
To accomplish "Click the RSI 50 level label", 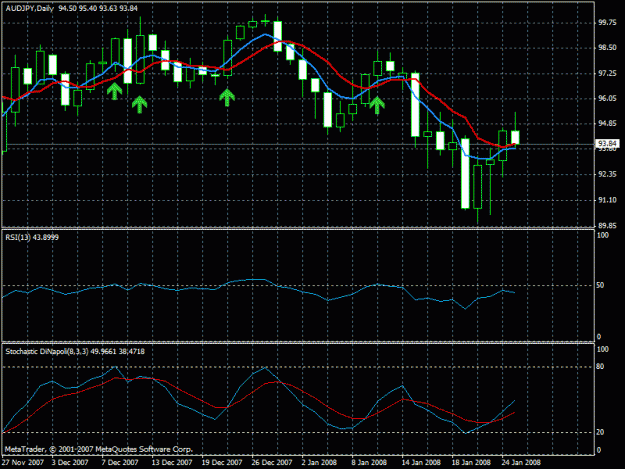I will [x=600, y=285].
